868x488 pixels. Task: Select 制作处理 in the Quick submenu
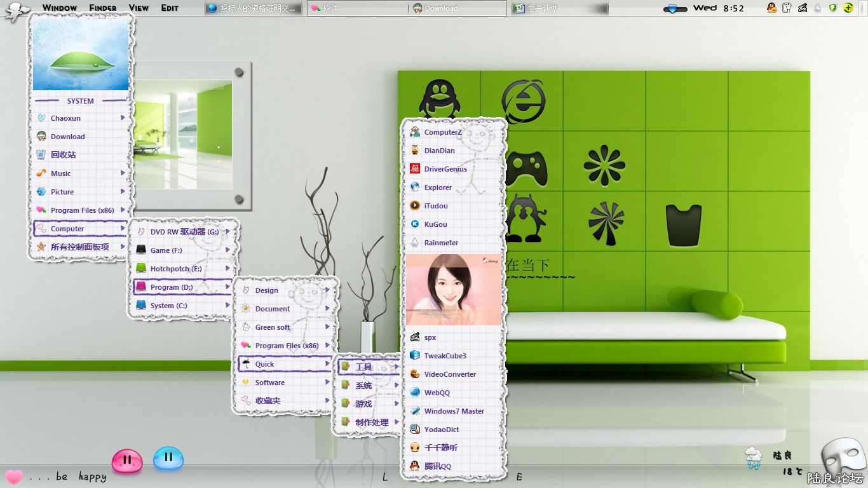[x=369, y=423]
